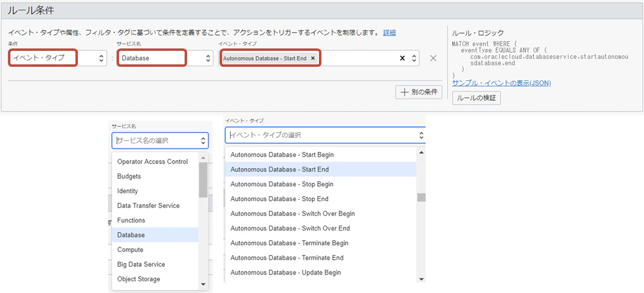Select Functions in the service list
This screenshot has width=644, height=293.
[155, 221]
